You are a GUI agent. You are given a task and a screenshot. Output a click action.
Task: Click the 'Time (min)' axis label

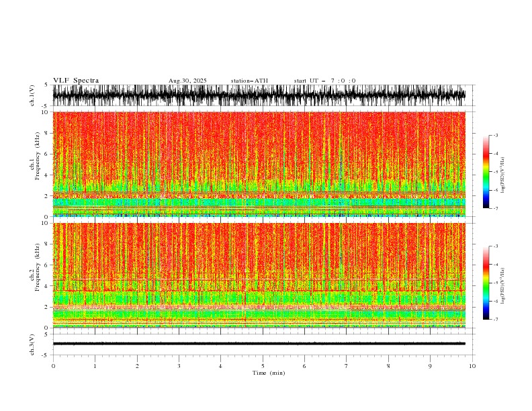tap(269, 373)
